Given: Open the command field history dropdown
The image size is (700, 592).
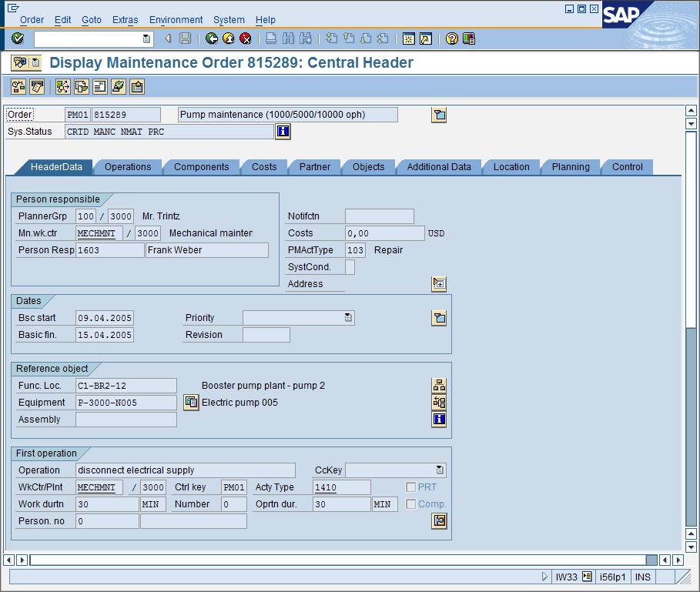Looking at the screenshot, I should pos(146,38).
